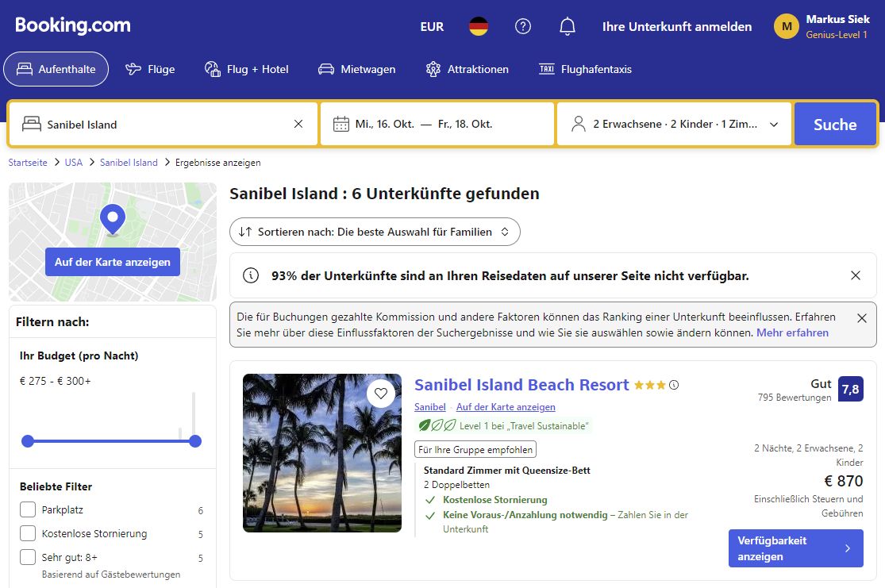This screenshot has width=885, height=588.
Task: Click the Travel Sustainable leaf icons
Action: click(x=437, y=425)
